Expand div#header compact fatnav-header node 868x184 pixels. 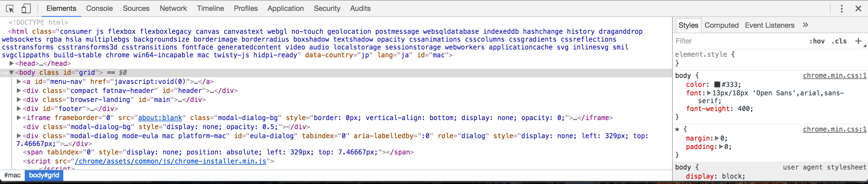(19, 91)
